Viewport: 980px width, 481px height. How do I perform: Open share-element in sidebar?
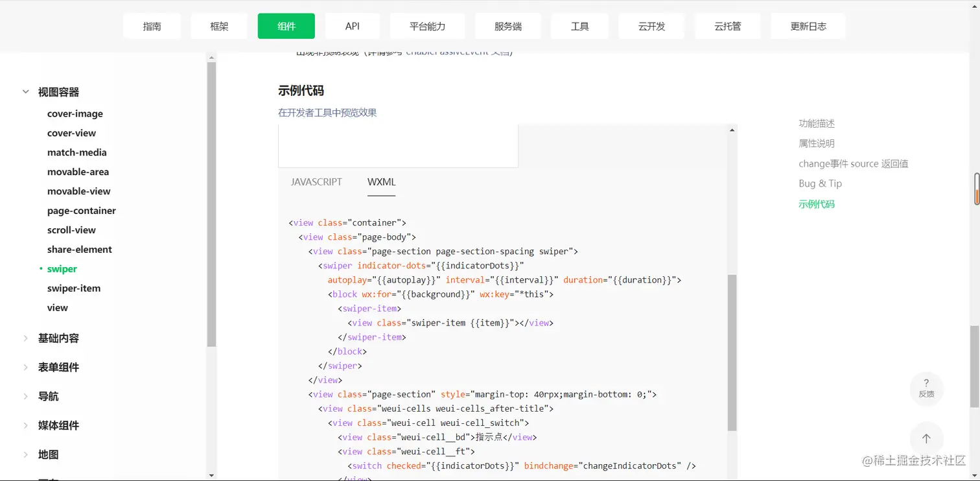tap(80, 250)
